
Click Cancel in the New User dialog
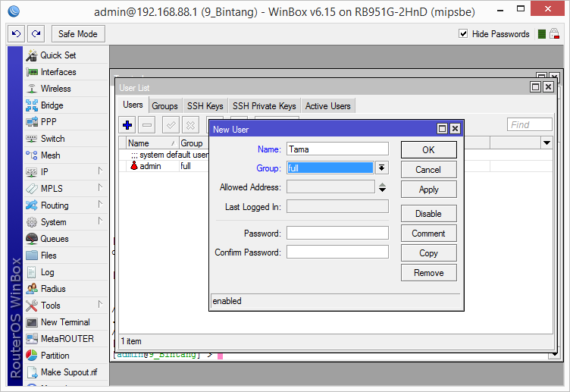point(428,169)
